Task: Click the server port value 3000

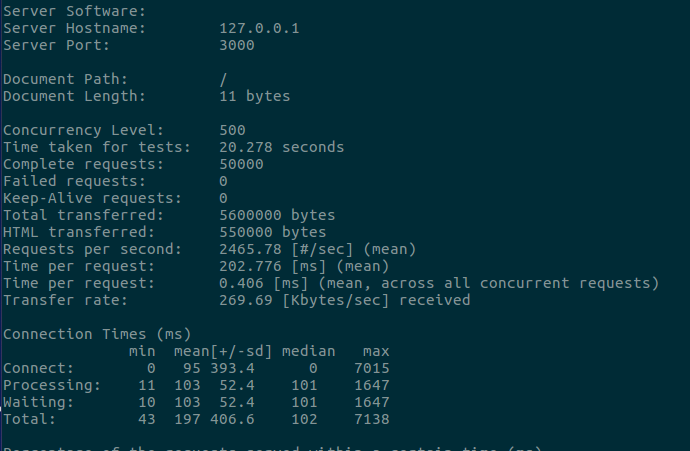Action: click(x=237, y=45)
